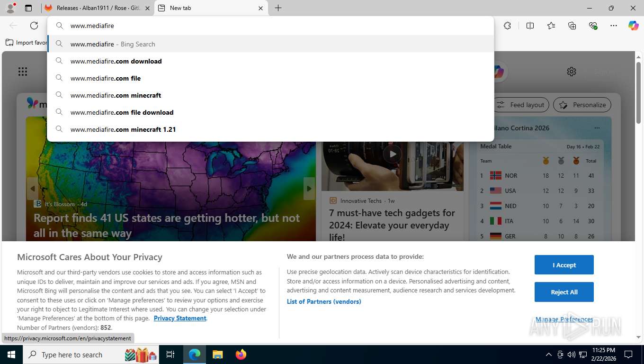Click the address bar containing www.mediafire
Screen dimensions: 644x364
click(270, 26)
